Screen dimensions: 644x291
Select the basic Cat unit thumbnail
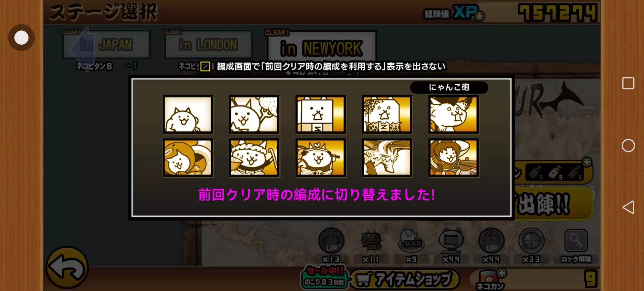coord(188,115)
